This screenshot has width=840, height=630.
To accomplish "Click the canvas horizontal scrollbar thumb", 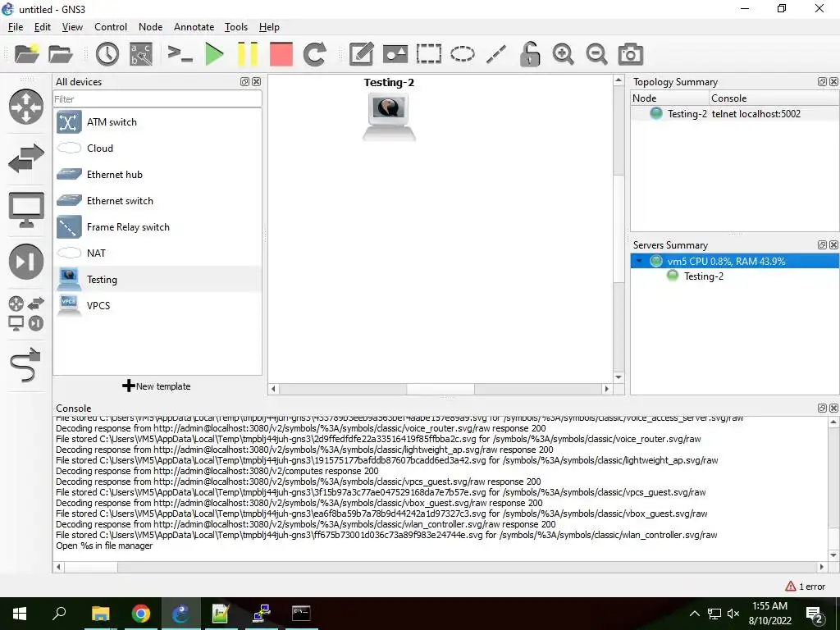I will click(441, 389).
